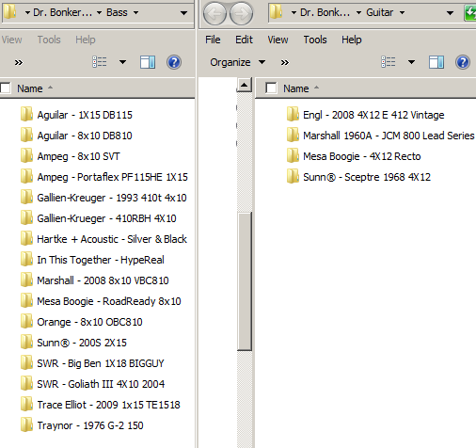The height and width of the screenshot is (448, 476).
Task: Change view style in Bass window
Action: 100,62
